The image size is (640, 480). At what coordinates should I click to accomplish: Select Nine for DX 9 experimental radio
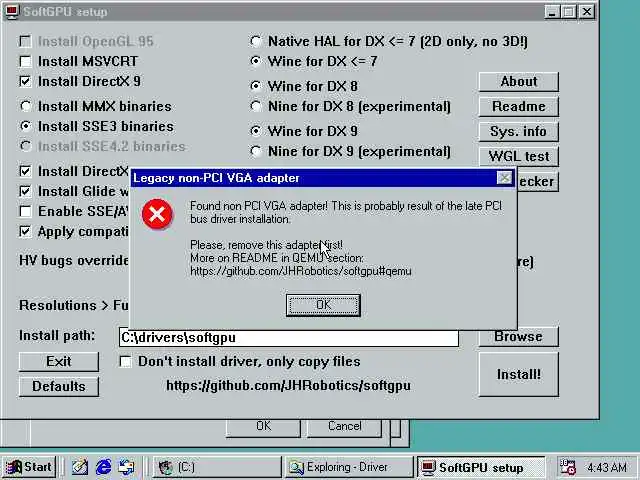pos(256,151)
